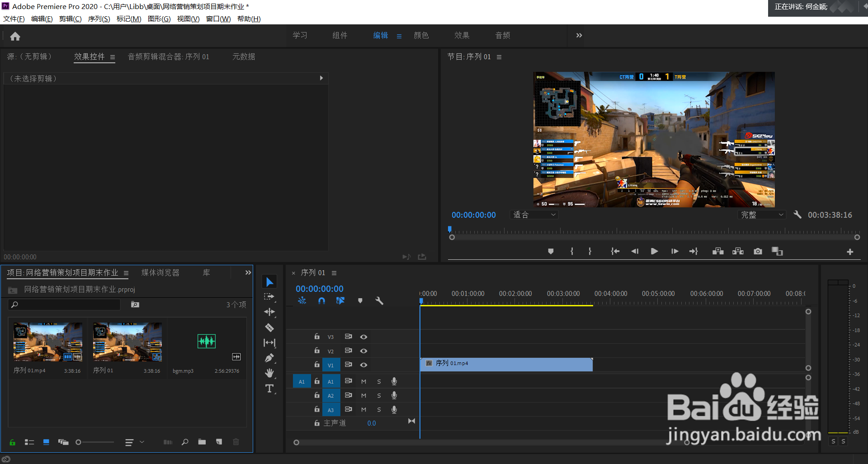Viewport: 868px width, 464px height.
Task: Open timeline display settings wrench
Action: (379, 300)
